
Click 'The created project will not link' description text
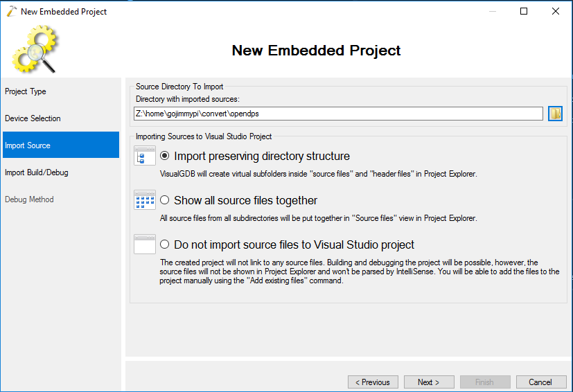point(359,271)
